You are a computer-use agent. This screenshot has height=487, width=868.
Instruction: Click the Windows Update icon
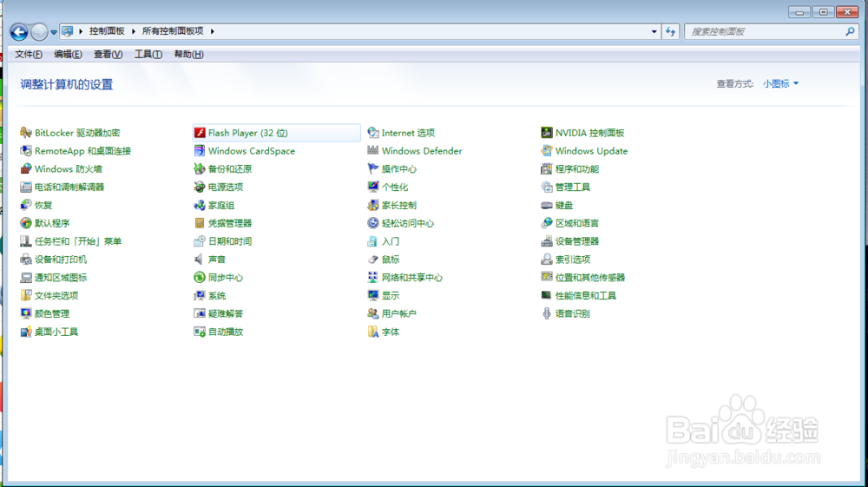[546, 151]
